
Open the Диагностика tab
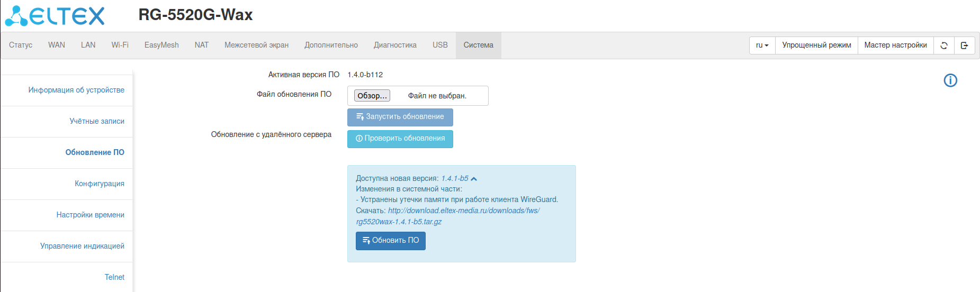(x=395, y=45)
